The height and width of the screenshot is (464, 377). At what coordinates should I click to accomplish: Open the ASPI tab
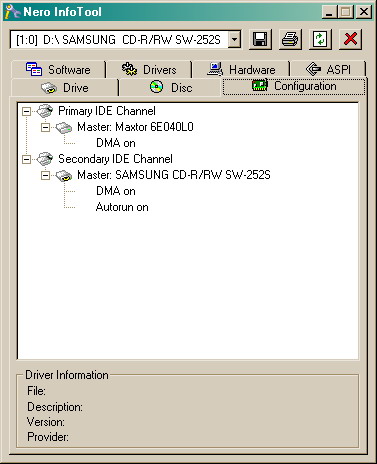click(x=328, y=69)
